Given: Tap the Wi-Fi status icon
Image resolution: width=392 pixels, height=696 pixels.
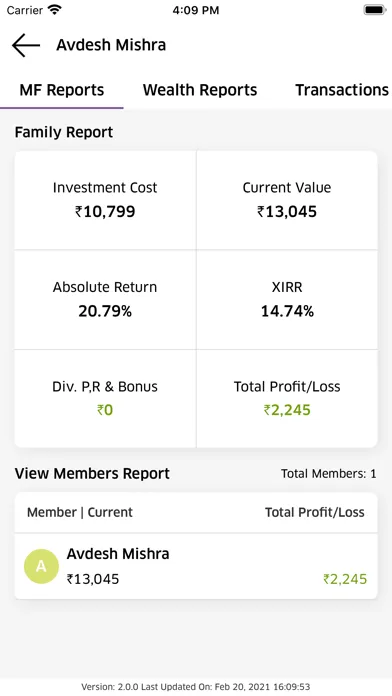Looking at the screenshot, I should tap(55, 9).
